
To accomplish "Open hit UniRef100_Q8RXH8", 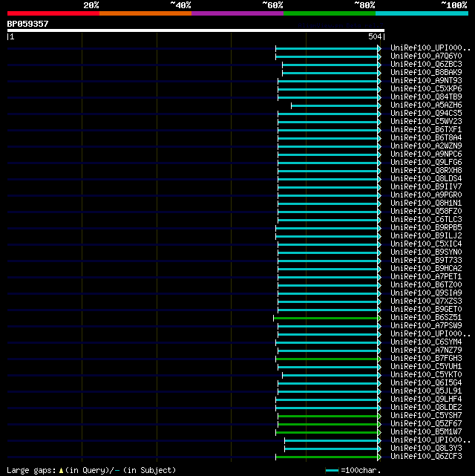I will [x=426, y=171].
